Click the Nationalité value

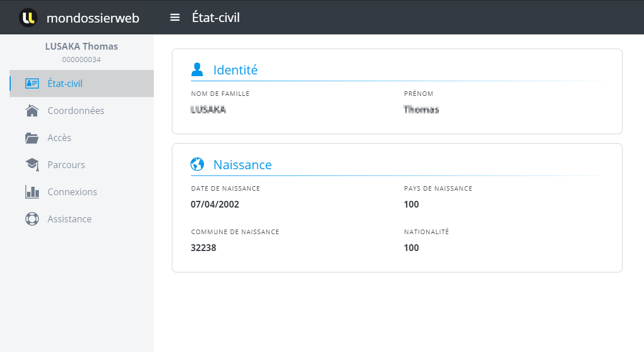pos(411,248)
